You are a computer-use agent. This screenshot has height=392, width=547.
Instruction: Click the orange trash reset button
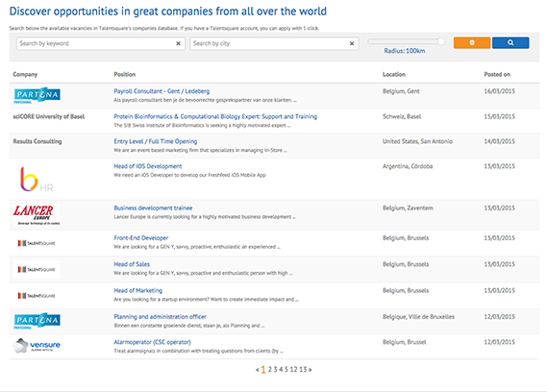tap(472, 42)
